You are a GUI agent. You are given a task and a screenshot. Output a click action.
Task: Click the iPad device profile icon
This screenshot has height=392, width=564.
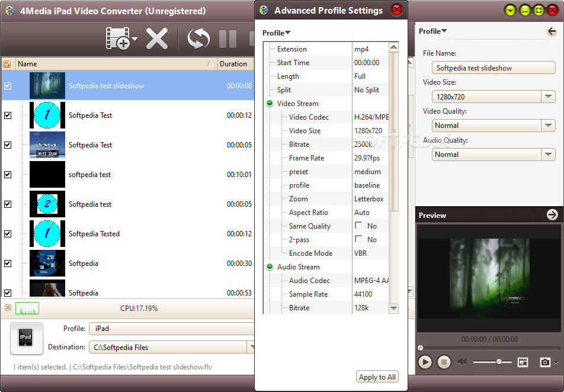pos(26,338)
